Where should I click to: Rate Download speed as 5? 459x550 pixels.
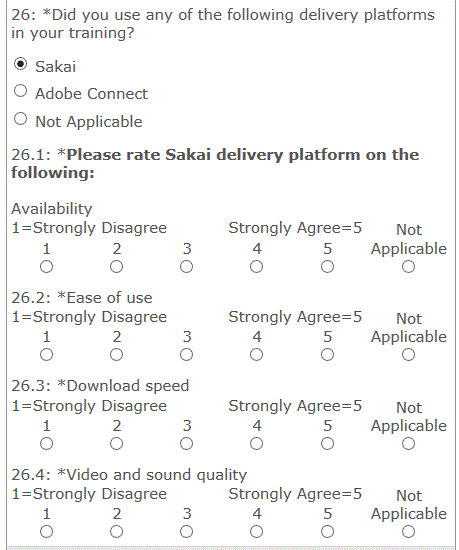click(x=328, y=444)
